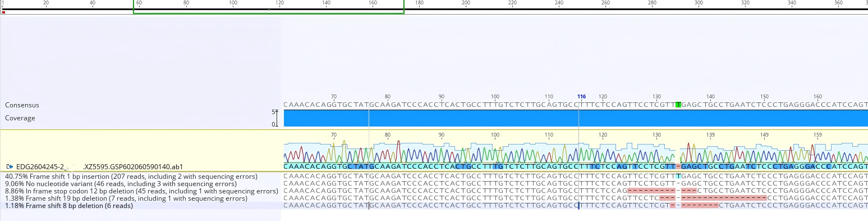Click the small red marker at the overview bar start
The width and height of the screenshot is (868, 221).
[x=3, y=12]
